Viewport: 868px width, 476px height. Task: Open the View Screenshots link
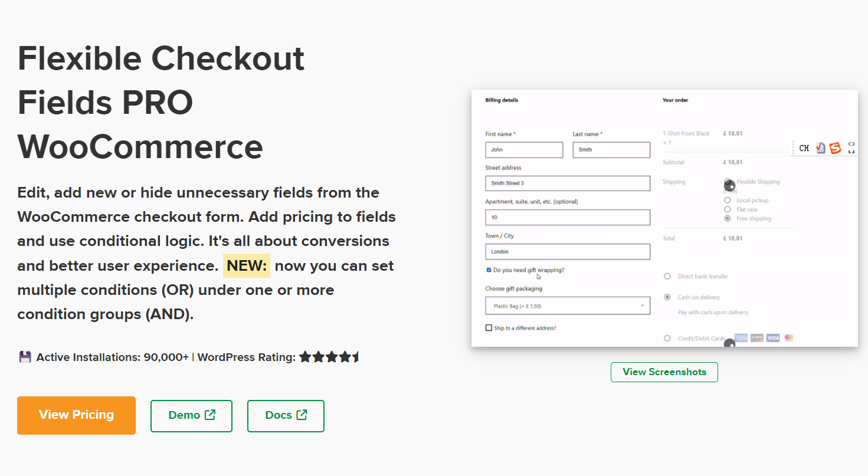pyautogui.click(x=664, y=372)
